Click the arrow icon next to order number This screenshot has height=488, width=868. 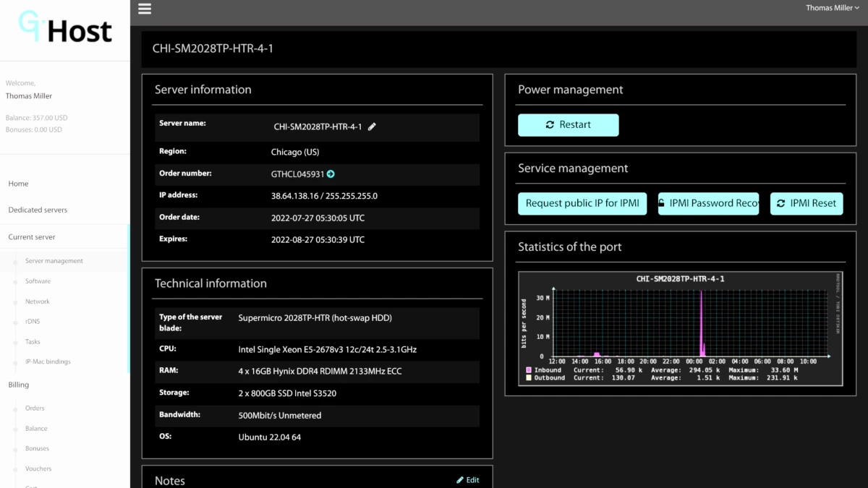331,174
